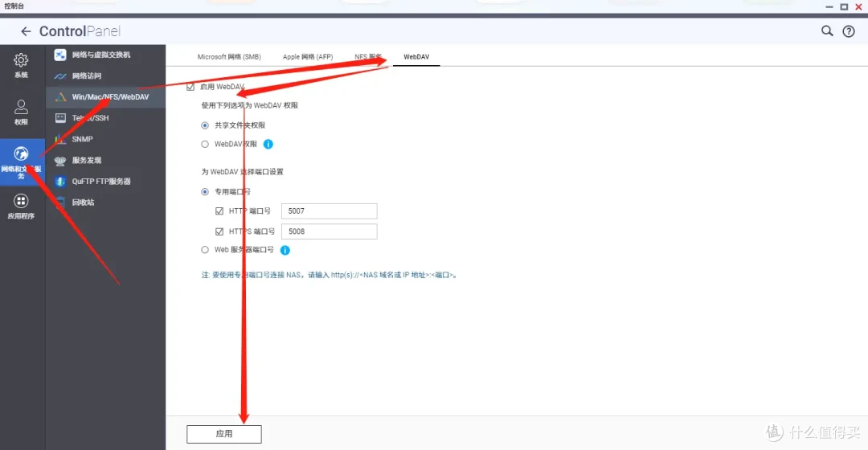Open the 应用程序 sidebar section

point(21,207)
